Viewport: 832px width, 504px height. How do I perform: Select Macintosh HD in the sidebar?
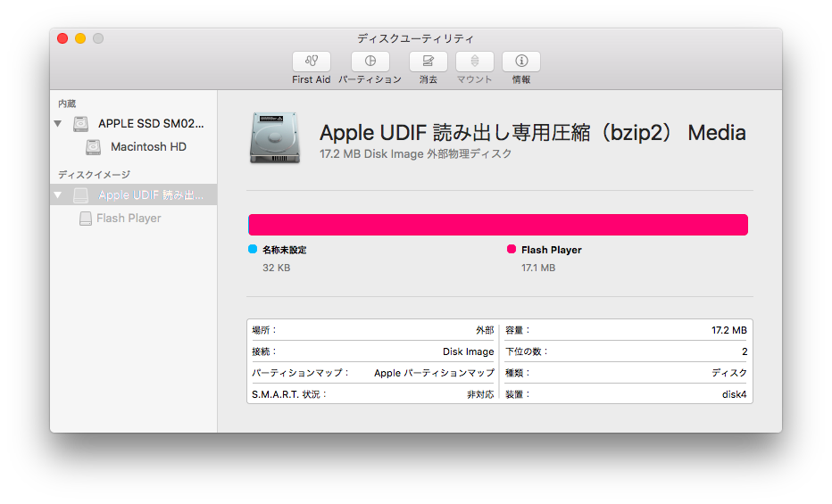148,147
